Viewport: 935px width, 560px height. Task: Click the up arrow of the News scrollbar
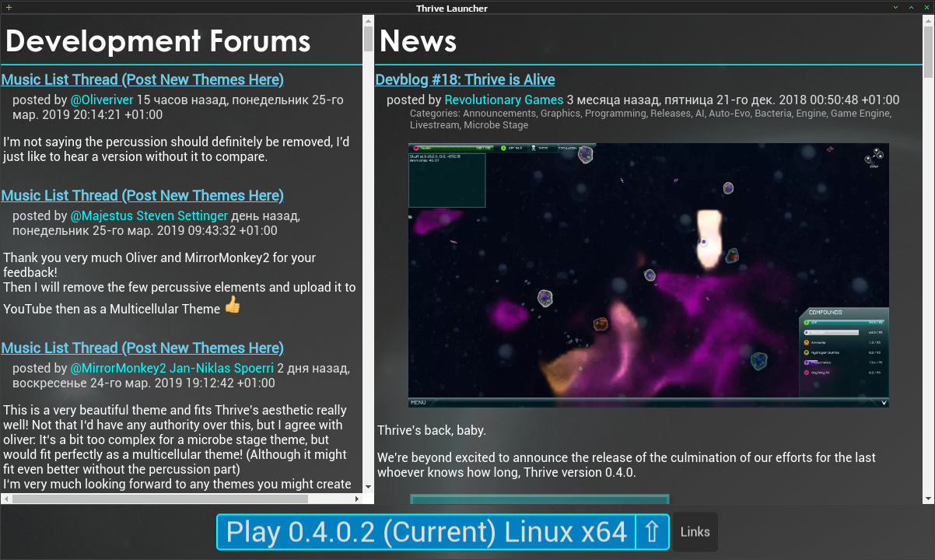tap(929, 21)
